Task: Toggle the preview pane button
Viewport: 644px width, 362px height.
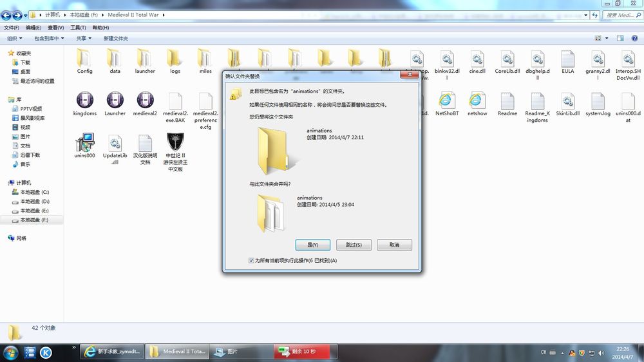Action: pos(620,38)
